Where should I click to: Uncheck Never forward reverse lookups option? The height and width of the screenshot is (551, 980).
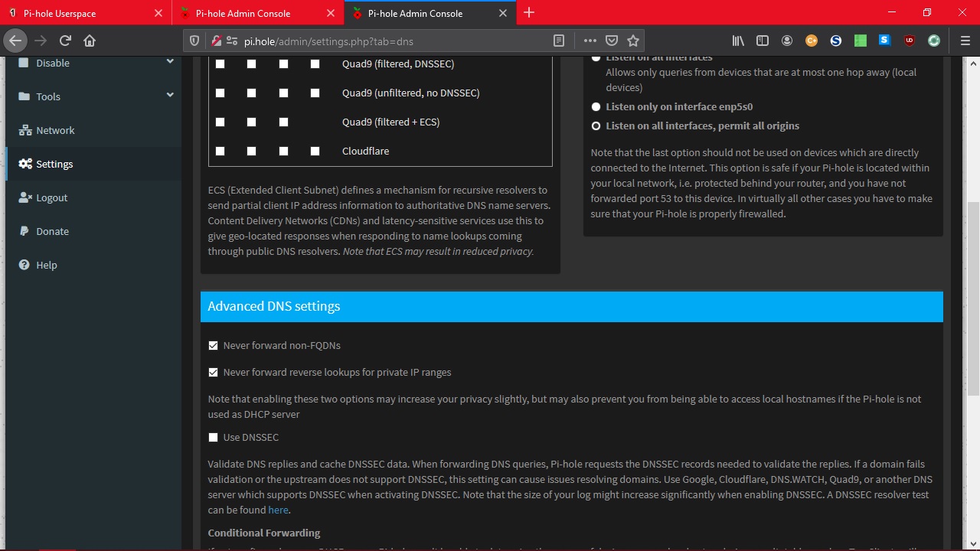214,373
